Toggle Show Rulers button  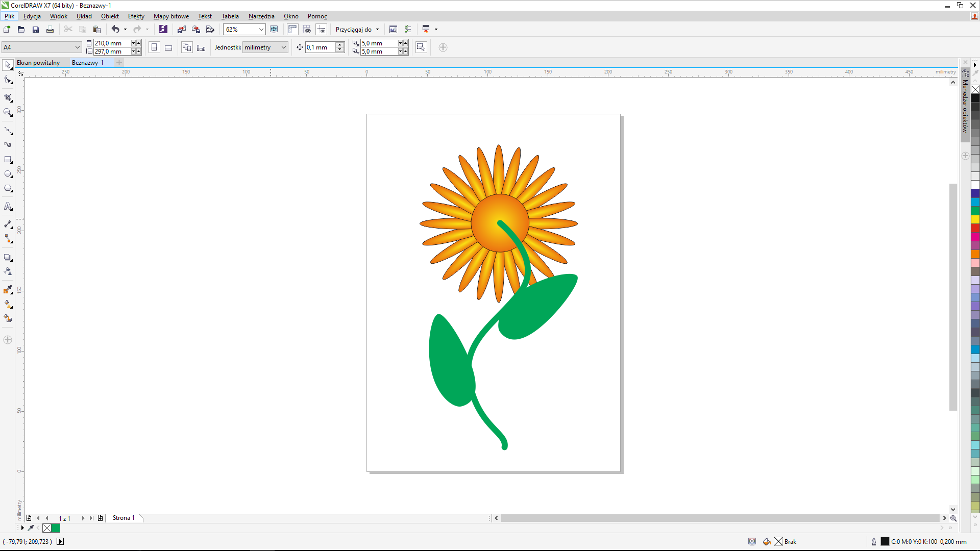[x=292, y=30]
